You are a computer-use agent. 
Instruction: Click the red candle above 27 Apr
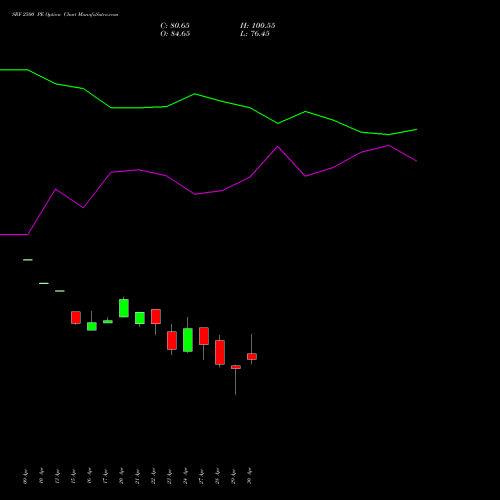tap(204, 336)
